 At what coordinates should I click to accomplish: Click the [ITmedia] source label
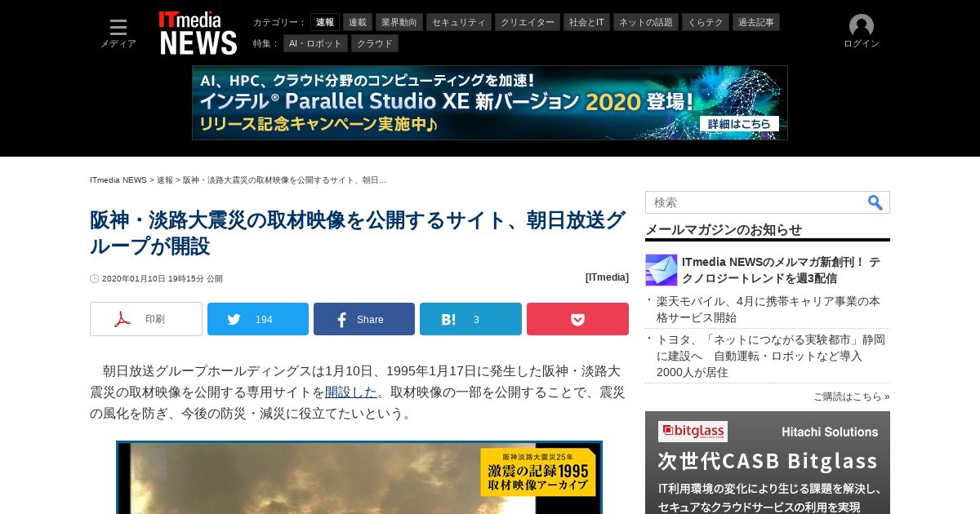coord(607,277)
